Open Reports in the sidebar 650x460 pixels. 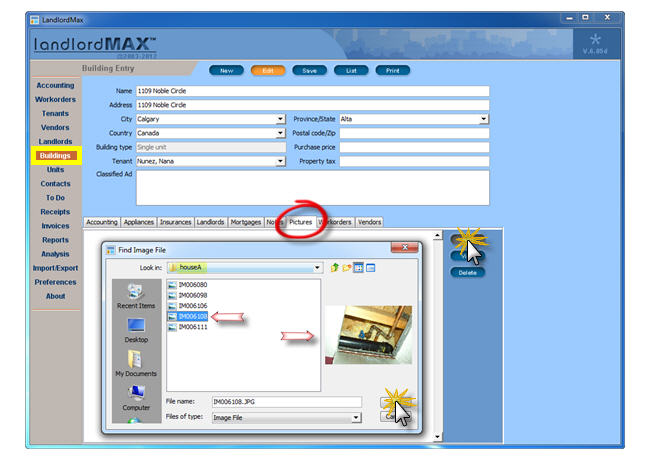pyautogui.click(x=55, y=240)
